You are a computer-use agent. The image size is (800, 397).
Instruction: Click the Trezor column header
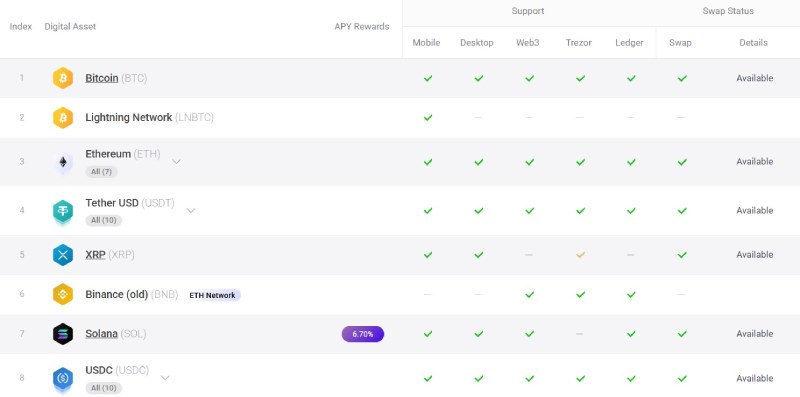579,43
